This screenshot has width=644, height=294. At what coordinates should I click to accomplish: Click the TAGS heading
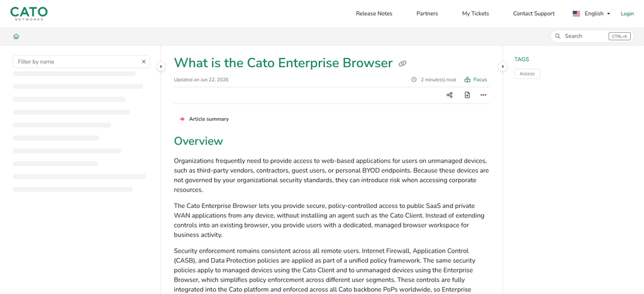pos(521,60)
